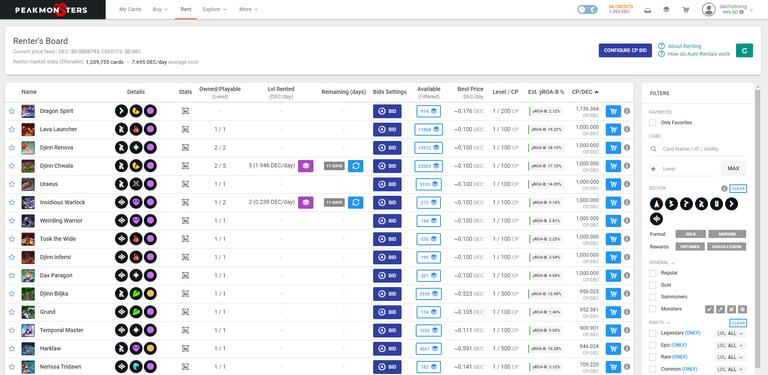
Task: Open Legendary LVL: ALL dropdown
Action: click(x=730, y=333)
